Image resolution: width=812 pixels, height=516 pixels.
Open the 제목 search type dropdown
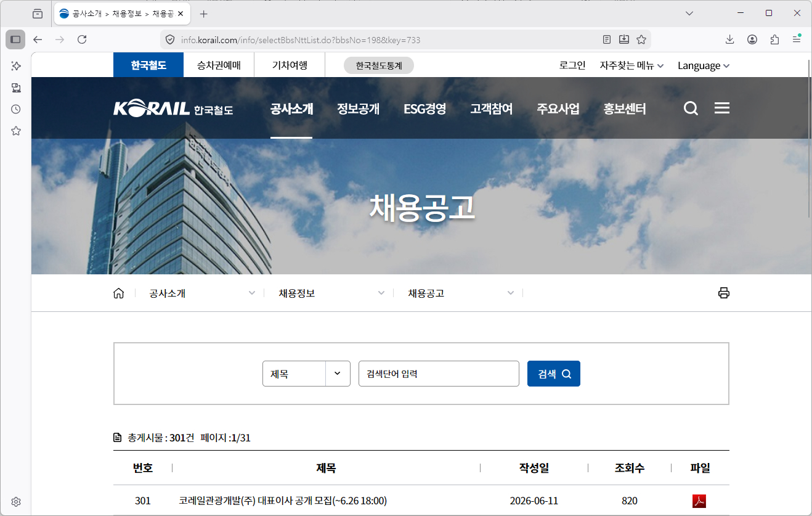tap(306, 374)
